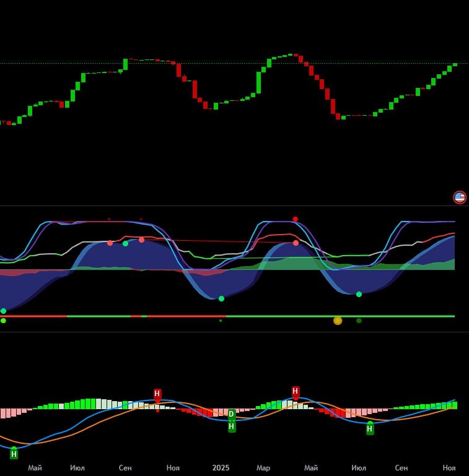Click the last green candle on price chart
469x476 pixels.
coord(455,64)
